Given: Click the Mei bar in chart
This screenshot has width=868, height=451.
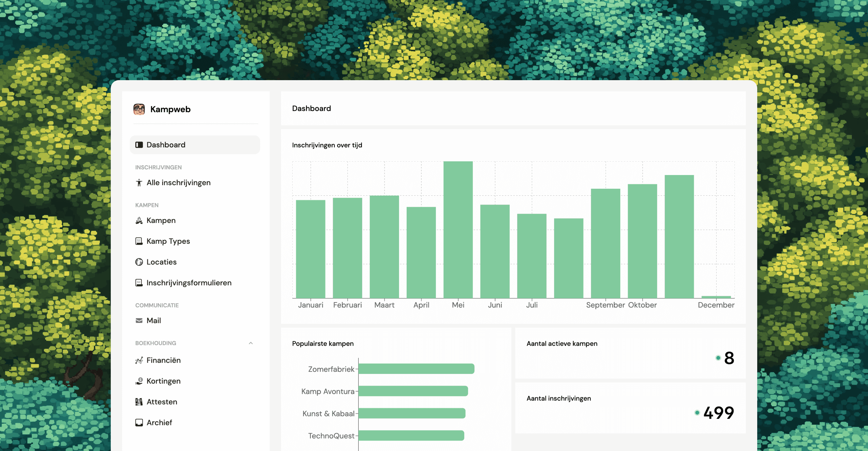Looking at the screenshot, I should 458,229.
